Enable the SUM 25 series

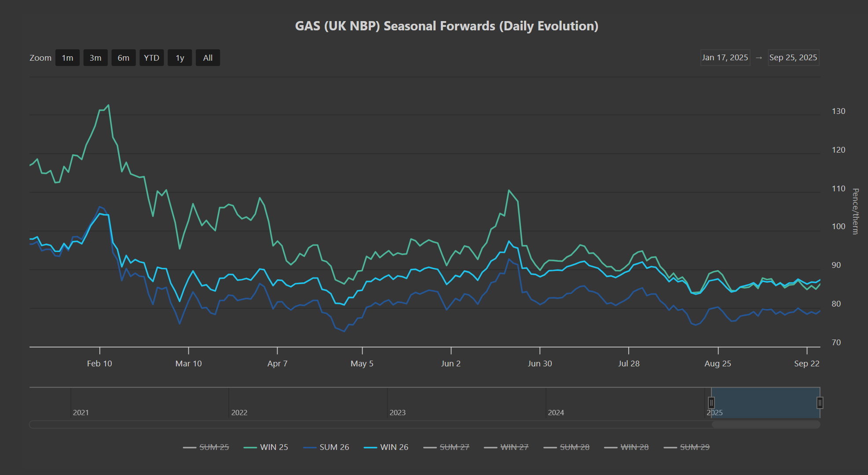tap(214, 447)
